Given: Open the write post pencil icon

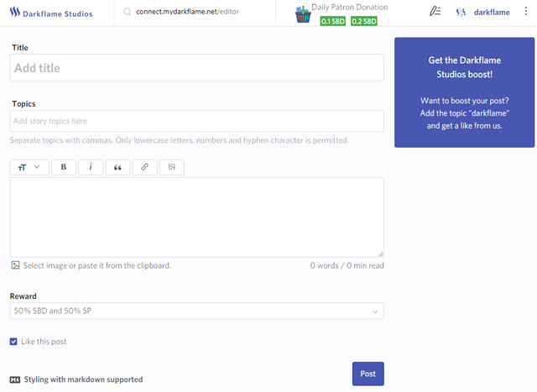Looking at the screenshot, I should [435, 12].
